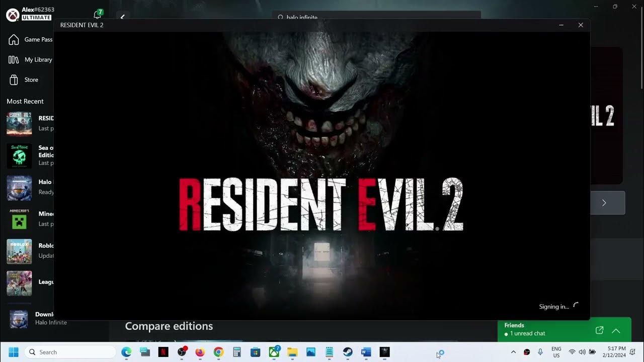This screenshot has height=362, width=644.
Task: Click the halo infinite search field
Action: click(376, 16)
